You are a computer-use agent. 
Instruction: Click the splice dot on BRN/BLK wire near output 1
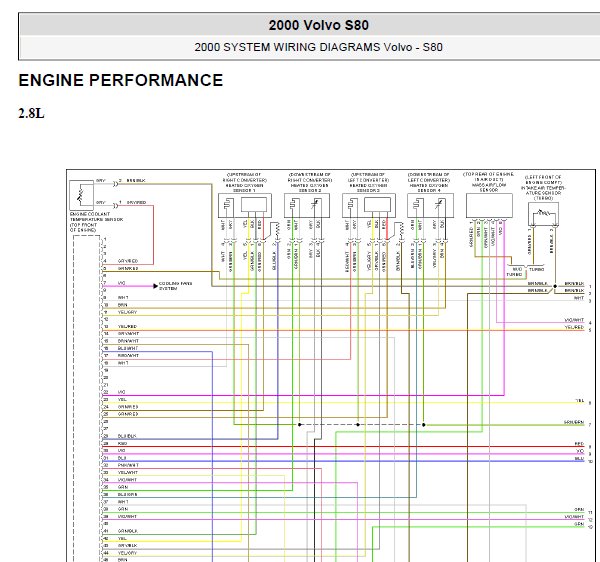click(x=555, y=286)
